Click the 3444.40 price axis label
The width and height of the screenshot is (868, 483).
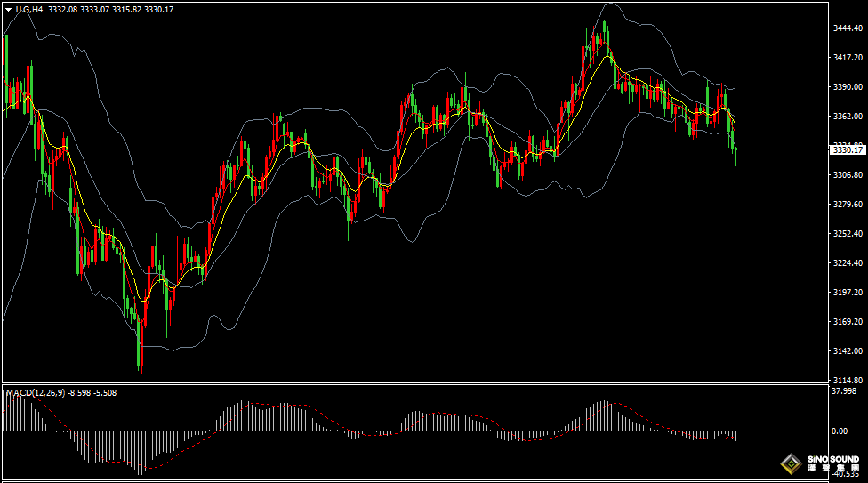[848, 28]
